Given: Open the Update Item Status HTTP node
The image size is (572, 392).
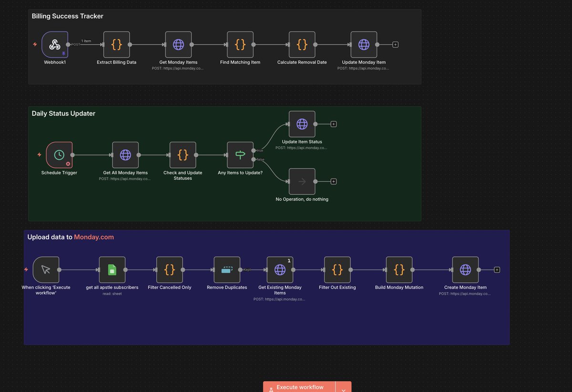Looking at the screenshot, I should (302, 124).
